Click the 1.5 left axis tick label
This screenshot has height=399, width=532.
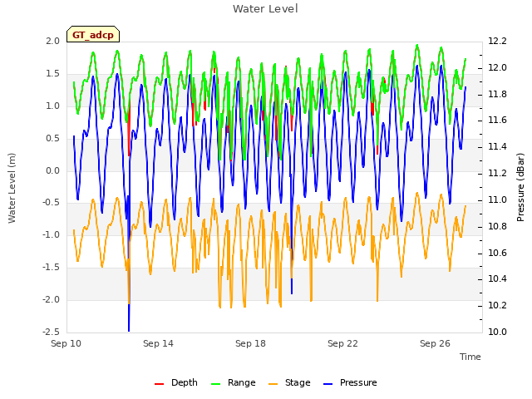(52, 74)
